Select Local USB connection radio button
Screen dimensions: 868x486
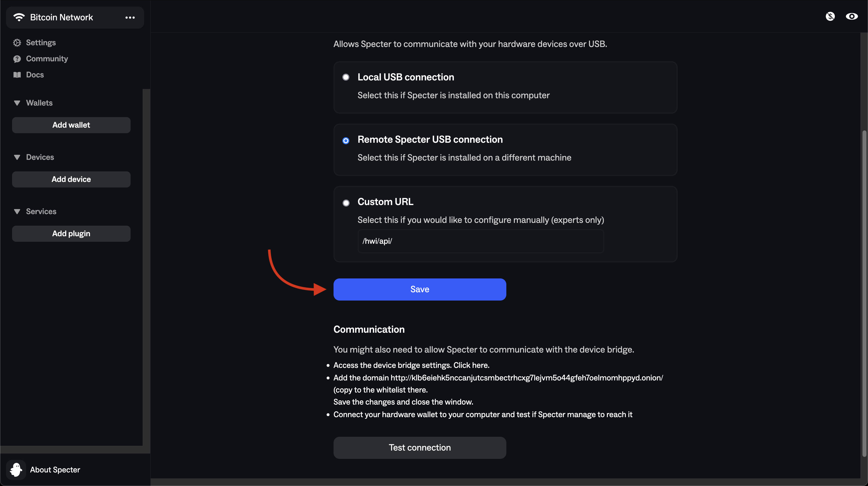tap(346, 77)
